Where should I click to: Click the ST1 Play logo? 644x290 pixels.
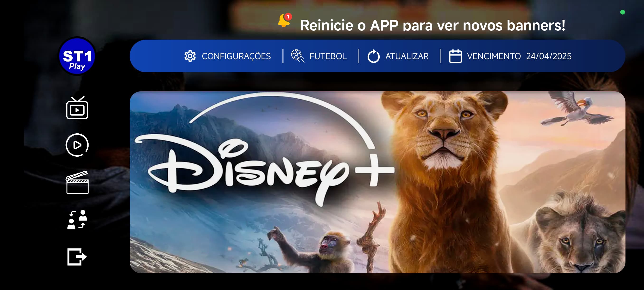coord(77,56)
